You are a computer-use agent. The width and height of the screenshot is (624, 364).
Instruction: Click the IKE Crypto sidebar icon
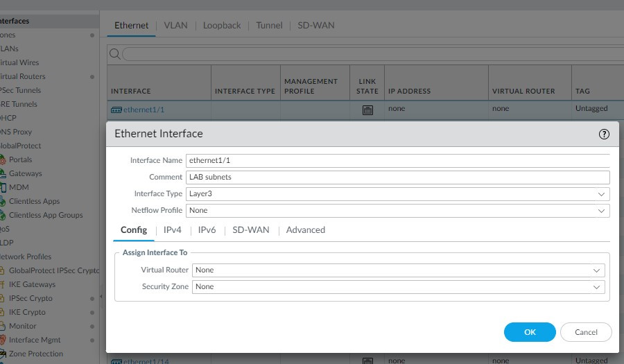pos(2,312)
